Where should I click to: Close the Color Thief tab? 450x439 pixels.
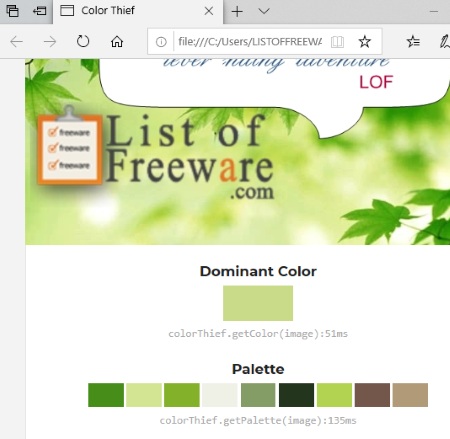[209, 11]
